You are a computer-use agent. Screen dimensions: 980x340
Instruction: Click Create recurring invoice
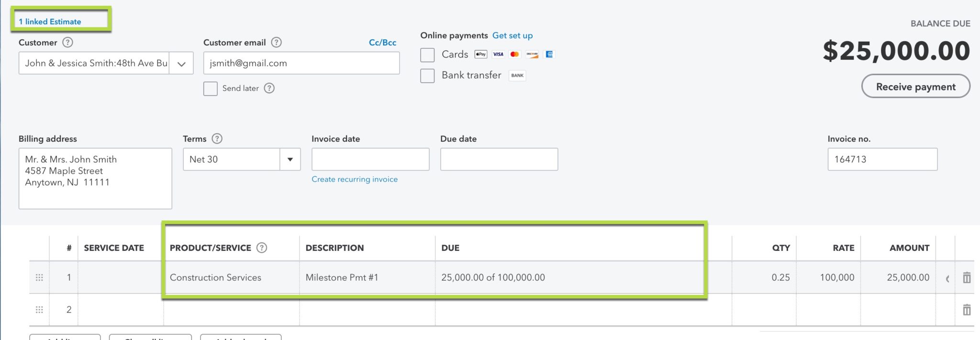click(x=355, y=179)
